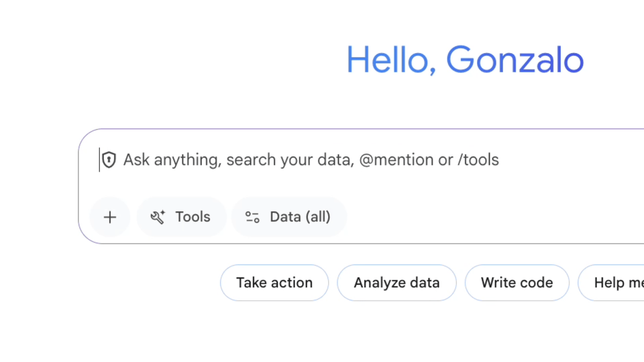Click the /tools text in the placeholder
The image size is (644, 362).
[x=478, y=160]
